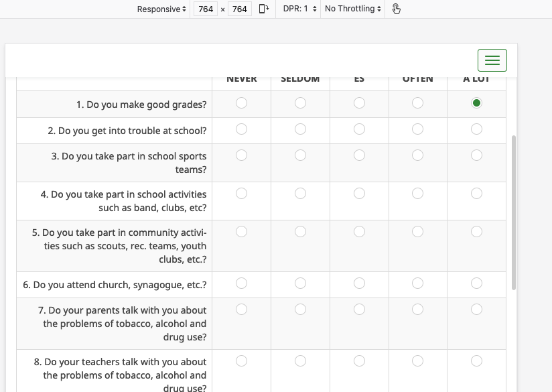Choose Often for school sports teams

click(x=417, y=155)
